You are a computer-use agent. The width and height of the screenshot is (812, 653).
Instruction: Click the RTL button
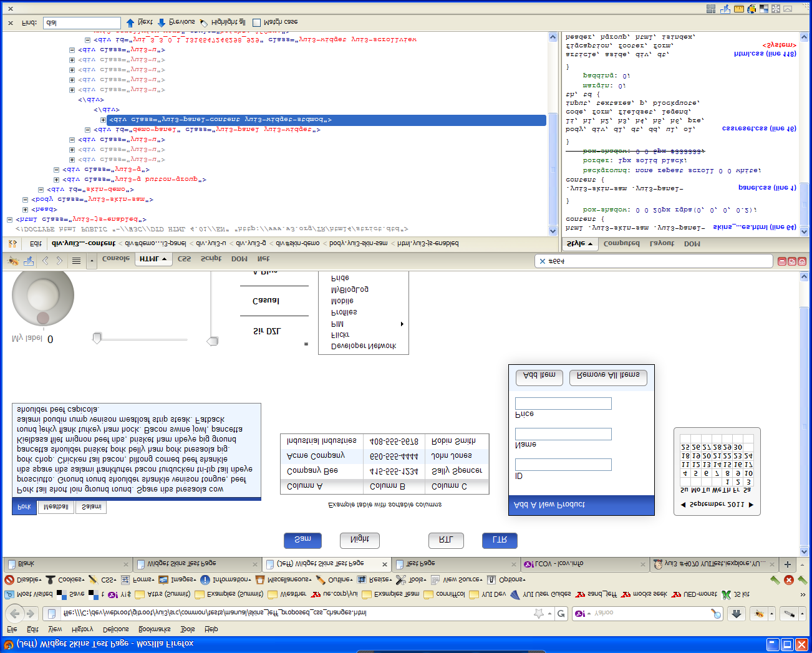446,540
